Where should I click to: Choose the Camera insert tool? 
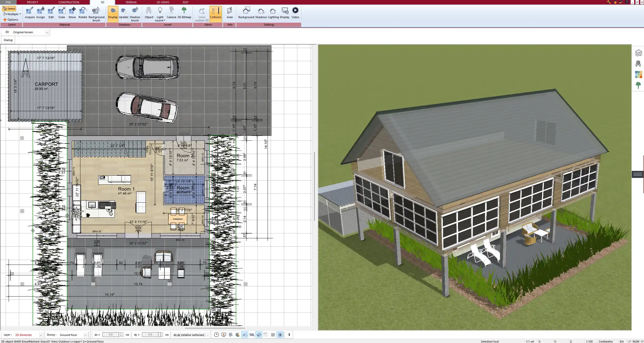point(171,13)
